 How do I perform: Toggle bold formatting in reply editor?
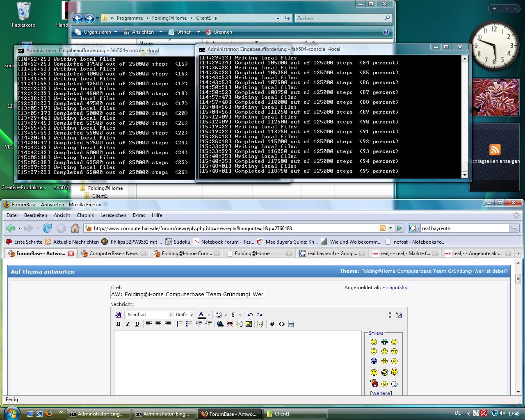point(119,324)
